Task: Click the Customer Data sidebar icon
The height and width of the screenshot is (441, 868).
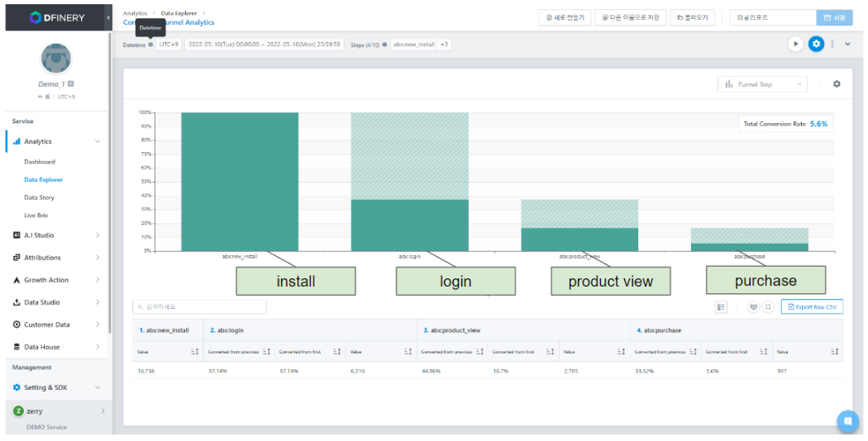Action: [x=17, y=325]
